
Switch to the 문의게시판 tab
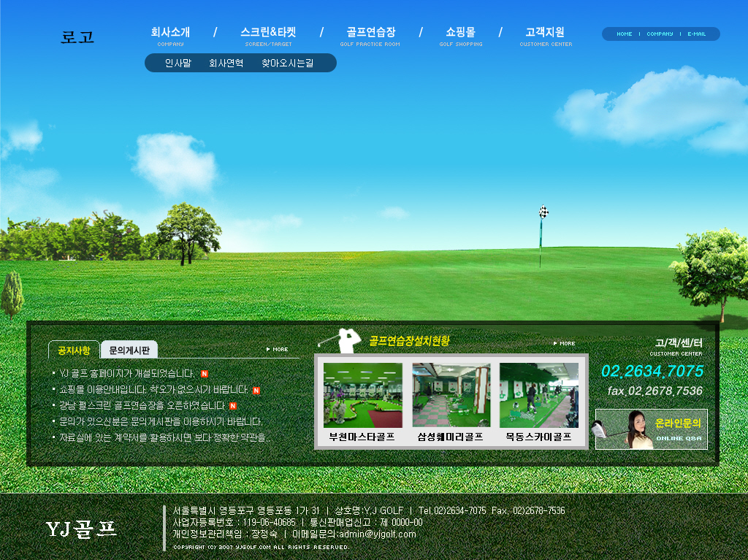point(129,350)
